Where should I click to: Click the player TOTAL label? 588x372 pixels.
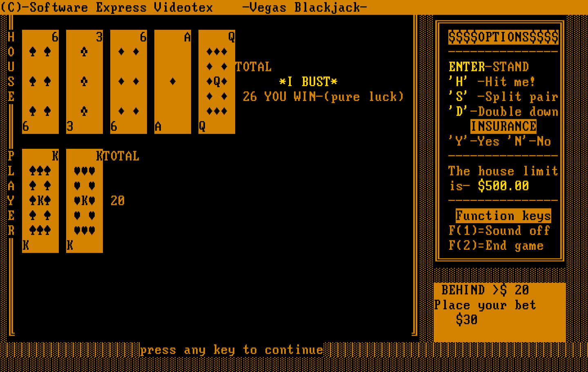click(x=121, y=156)
